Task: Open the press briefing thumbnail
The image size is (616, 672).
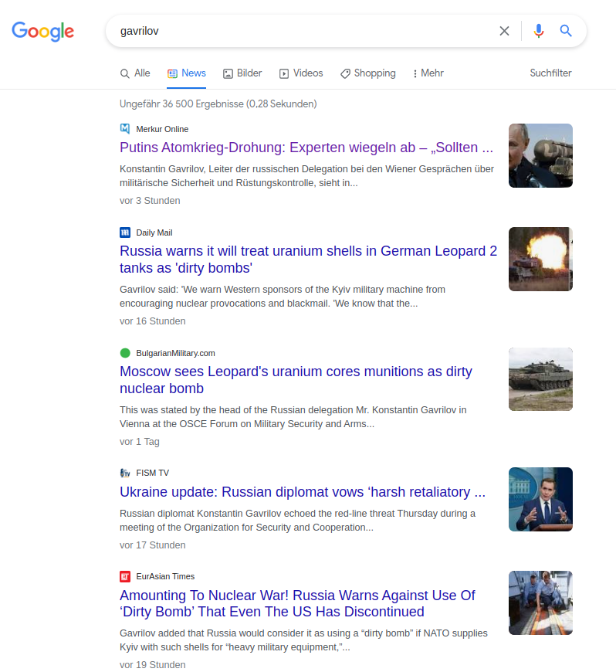Action: click(540, 499)
